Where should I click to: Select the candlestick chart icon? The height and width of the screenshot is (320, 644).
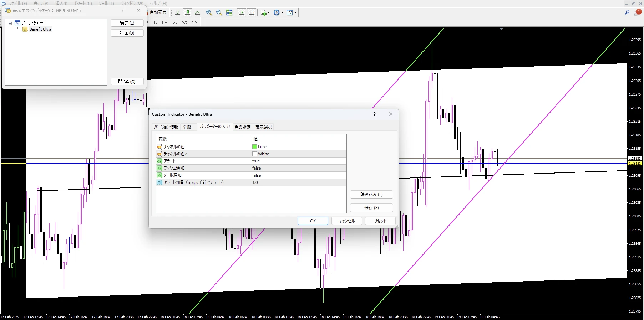(187, 12)
